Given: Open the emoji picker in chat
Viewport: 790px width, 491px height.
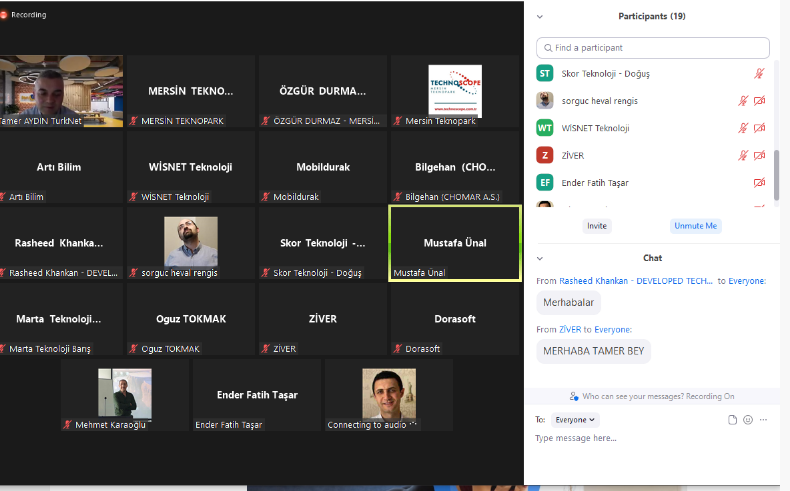Looking at the screenshot, I should pyautogui.click(x=748, y=419).
